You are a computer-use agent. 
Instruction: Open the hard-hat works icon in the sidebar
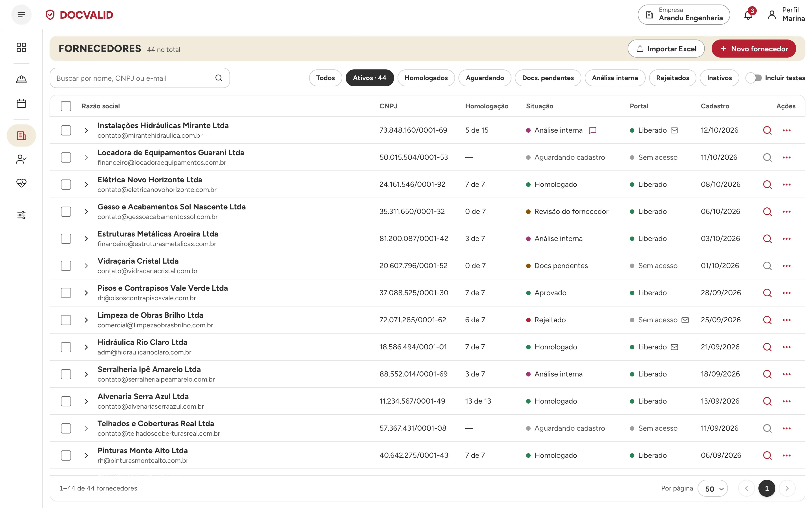click(21, 79)
